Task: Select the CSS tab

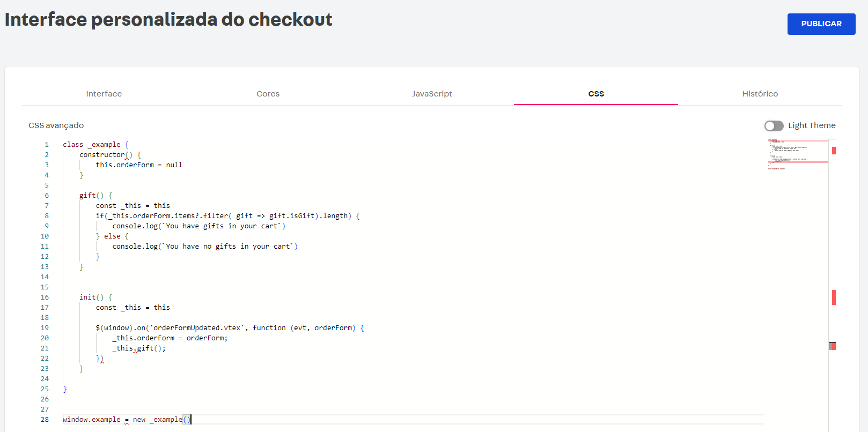Action: [595, 94]
